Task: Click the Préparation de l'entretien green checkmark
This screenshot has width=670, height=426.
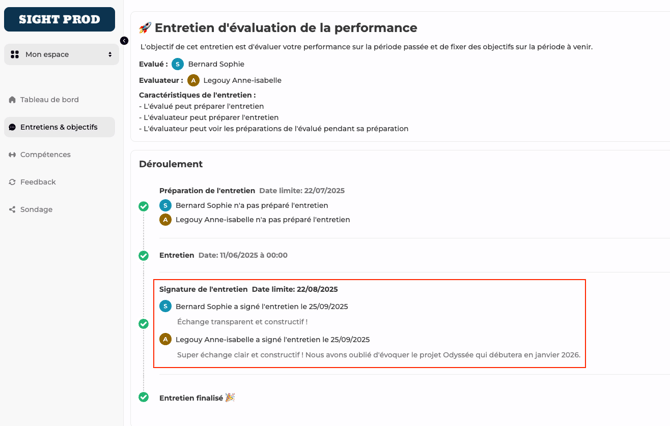Action: [x=143, y=206]
